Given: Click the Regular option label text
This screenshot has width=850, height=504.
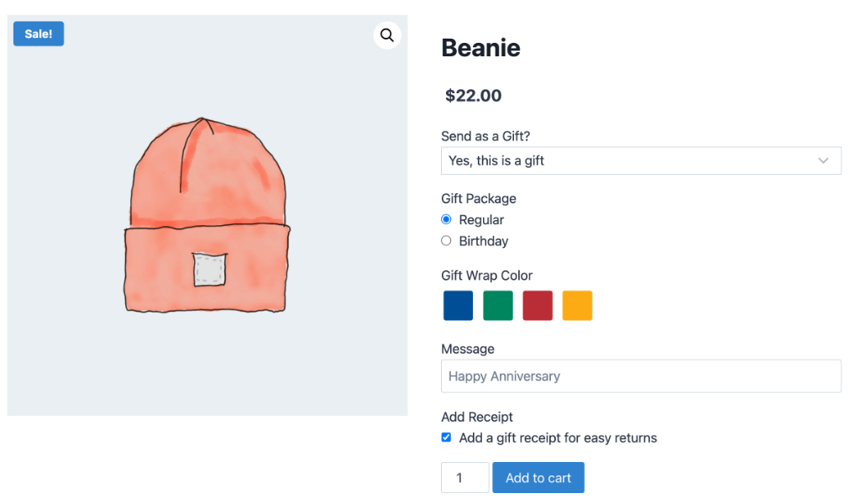Looking at the screenshot, I should pyautogui.click(x=481, y=220).
